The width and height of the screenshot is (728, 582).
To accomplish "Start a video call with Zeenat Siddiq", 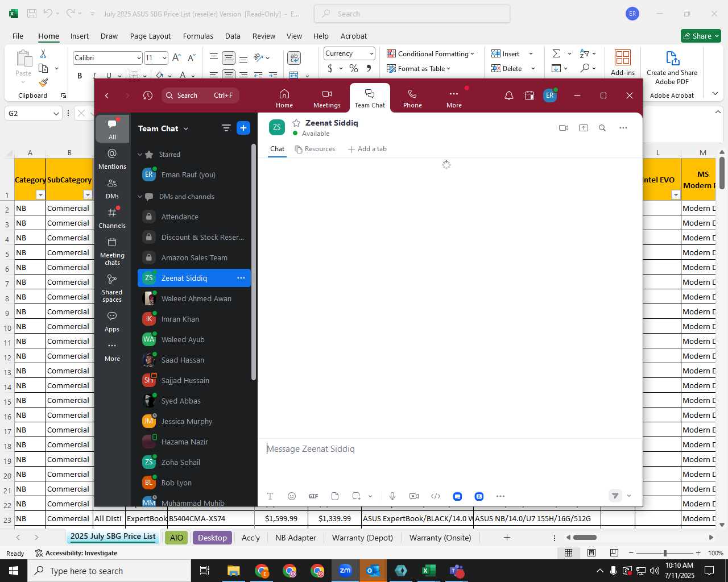I will pos(564,128).
